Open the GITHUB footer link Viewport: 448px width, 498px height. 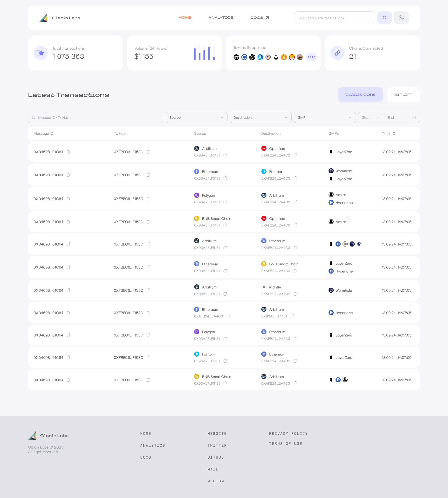[215, 457]
